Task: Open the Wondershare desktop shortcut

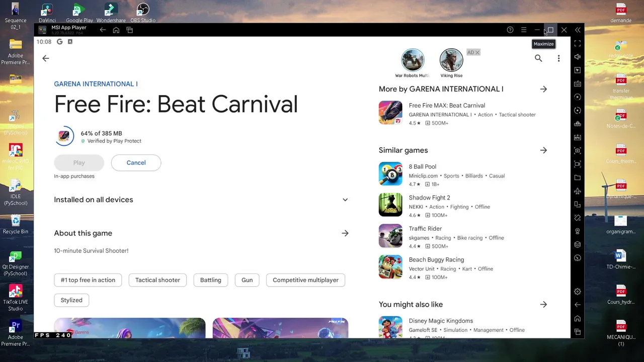Action: pyautogui.click(x=111, y=13)
